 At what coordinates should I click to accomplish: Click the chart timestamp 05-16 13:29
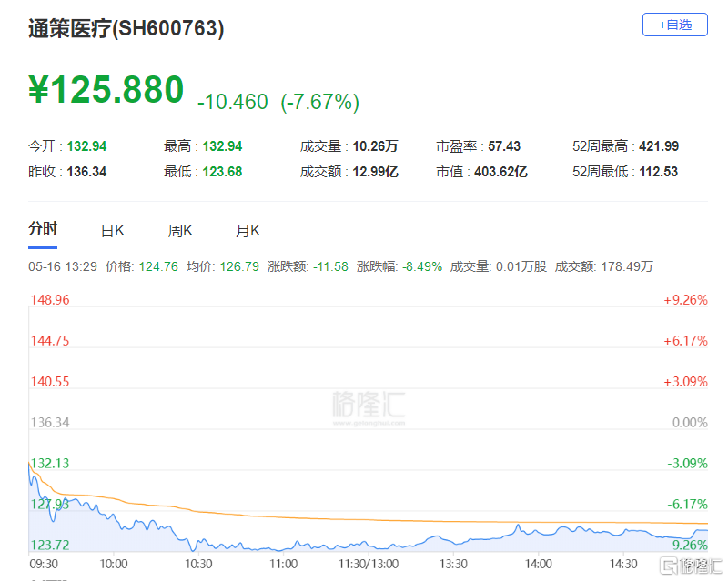[x=63, y=266]
